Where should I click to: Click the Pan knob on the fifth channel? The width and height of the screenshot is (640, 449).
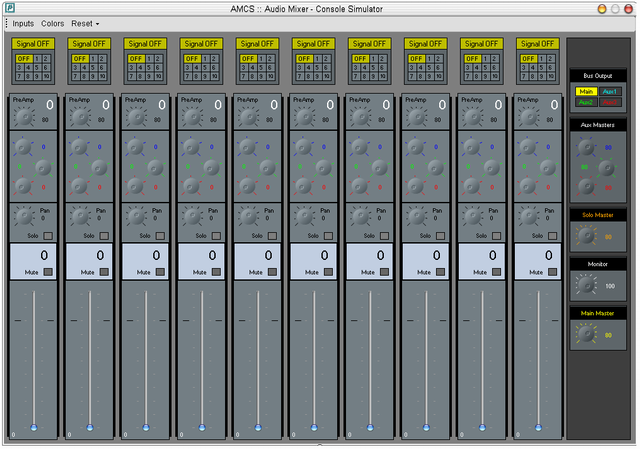click(249, 216)
